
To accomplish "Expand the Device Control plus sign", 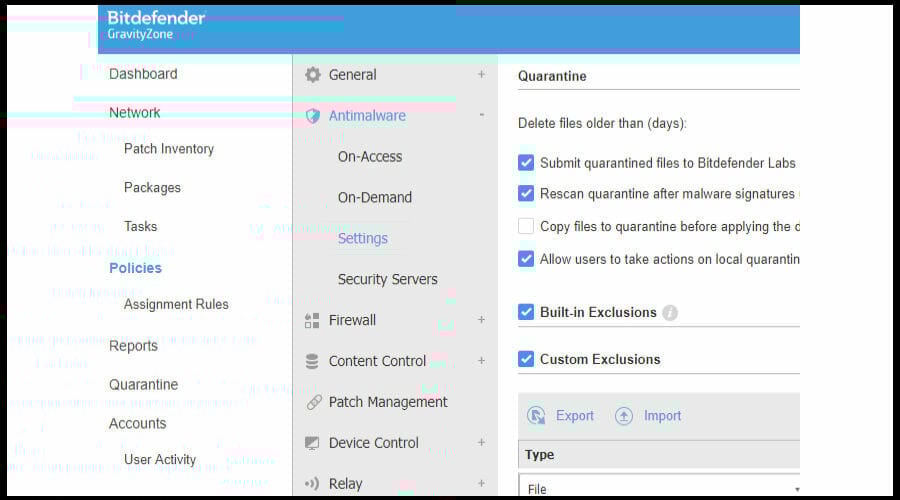I will [x=482, y=443].
